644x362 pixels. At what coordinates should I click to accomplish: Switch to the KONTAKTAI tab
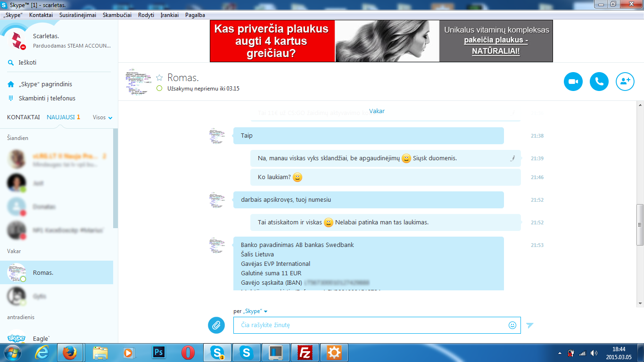[x=24, y=117]
